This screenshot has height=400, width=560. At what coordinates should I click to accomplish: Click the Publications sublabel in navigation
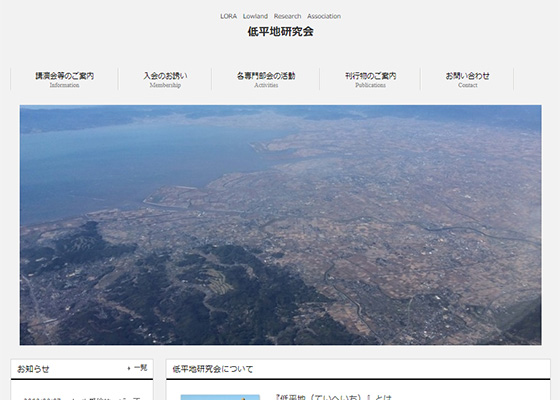click(370, 85)
